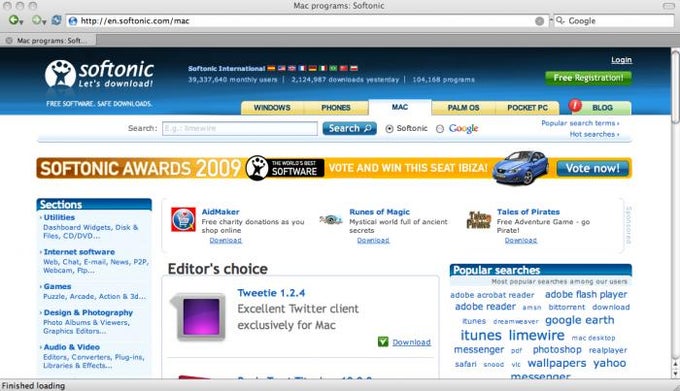Image resolution: width=680 pixels, height=391 pixels.
Task: Click the AidMaker app icon
Action: click(x=183, y=219)
